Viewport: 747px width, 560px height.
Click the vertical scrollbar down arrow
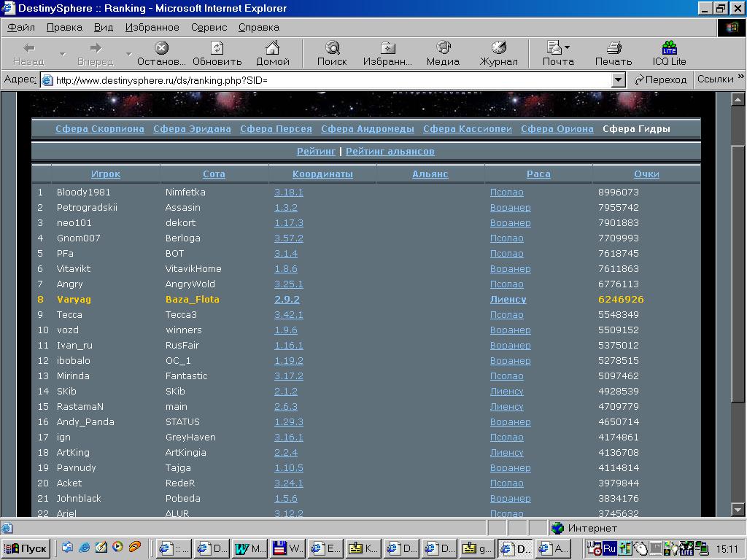[x=738, y=510]
